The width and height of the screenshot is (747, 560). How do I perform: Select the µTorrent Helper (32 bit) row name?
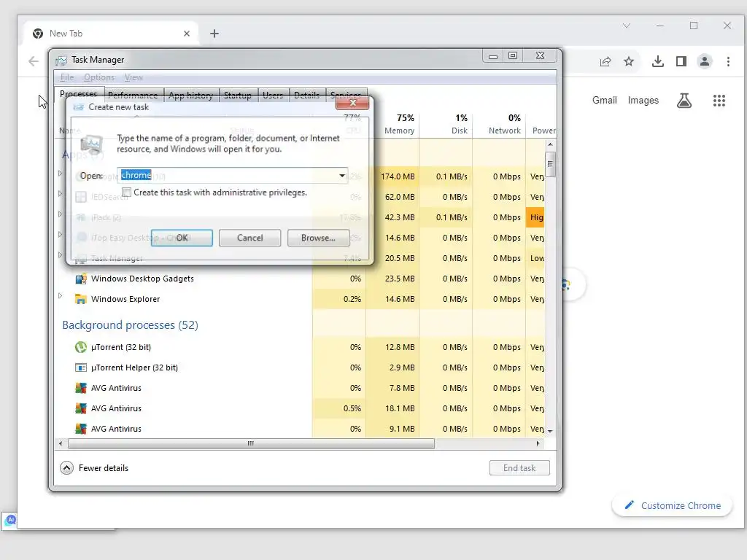[x=134, y=367]
